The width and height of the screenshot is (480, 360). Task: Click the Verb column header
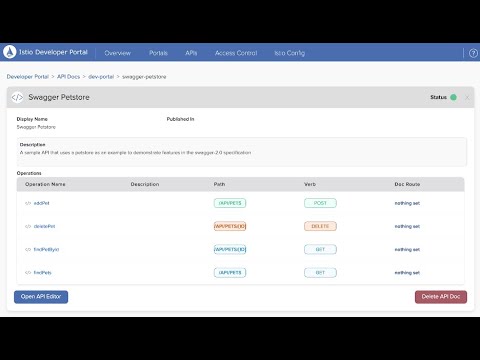tap(310, 184)
